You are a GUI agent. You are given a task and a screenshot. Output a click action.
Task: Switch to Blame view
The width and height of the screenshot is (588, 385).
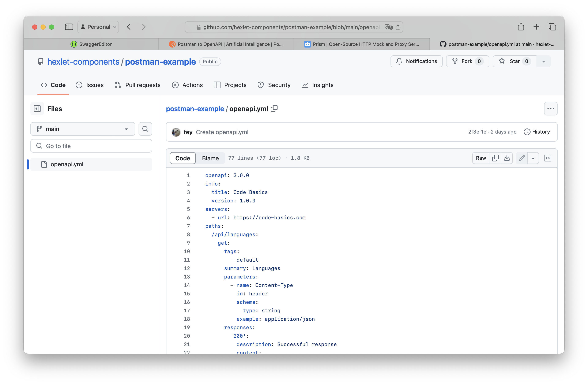coord(210,158)
